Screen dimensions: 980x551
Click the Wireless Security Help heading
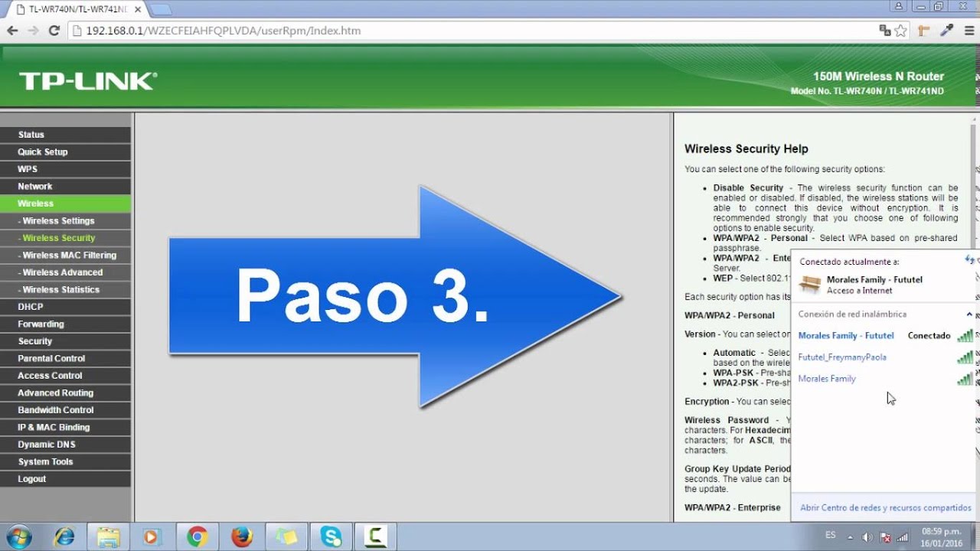[x=746, y=149]
